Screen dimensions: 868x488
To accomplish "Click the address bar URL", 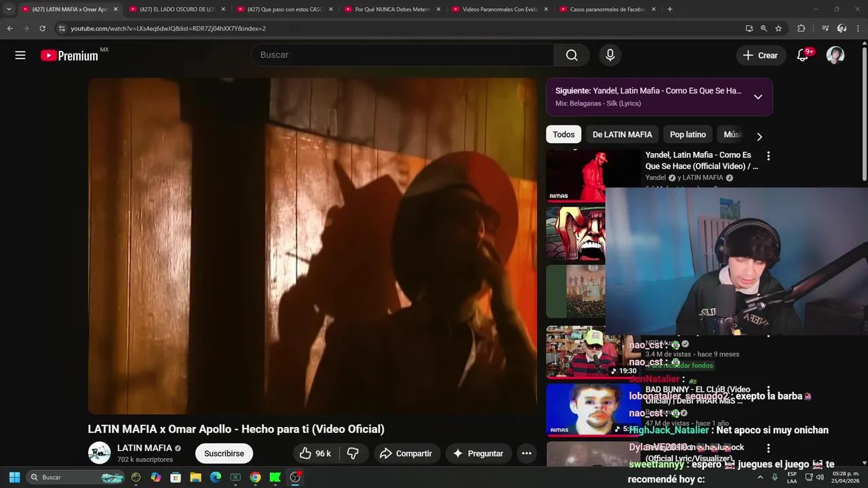I will 168,28.
